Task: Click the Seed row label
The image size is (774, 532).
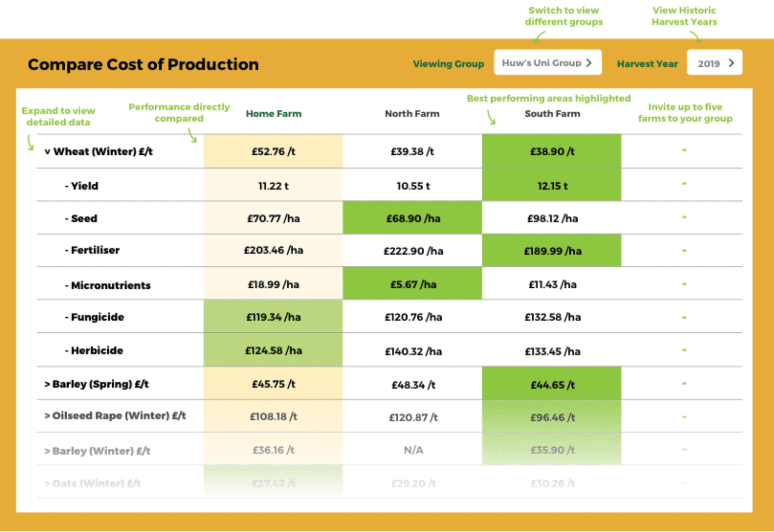Action: 81,219
